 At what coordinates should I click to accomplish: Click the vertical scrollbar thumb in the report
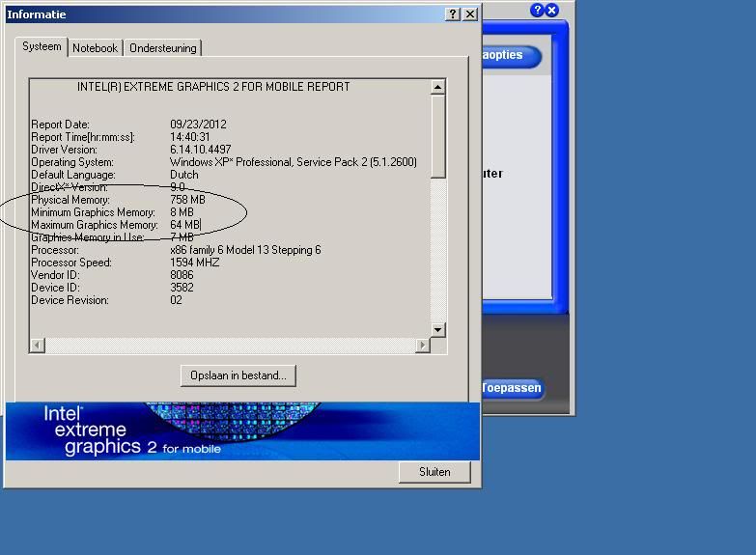(437, 135)
